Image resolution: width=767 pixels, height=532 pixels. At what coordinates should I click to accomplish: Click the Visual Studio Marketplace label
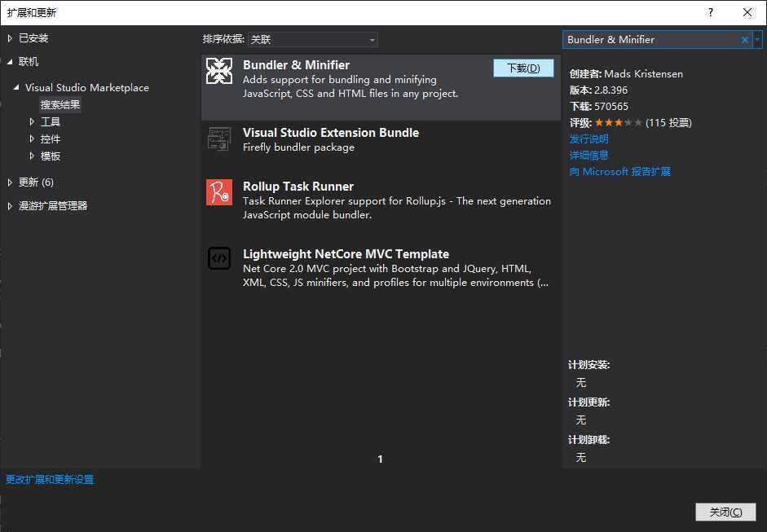[87, 87]
